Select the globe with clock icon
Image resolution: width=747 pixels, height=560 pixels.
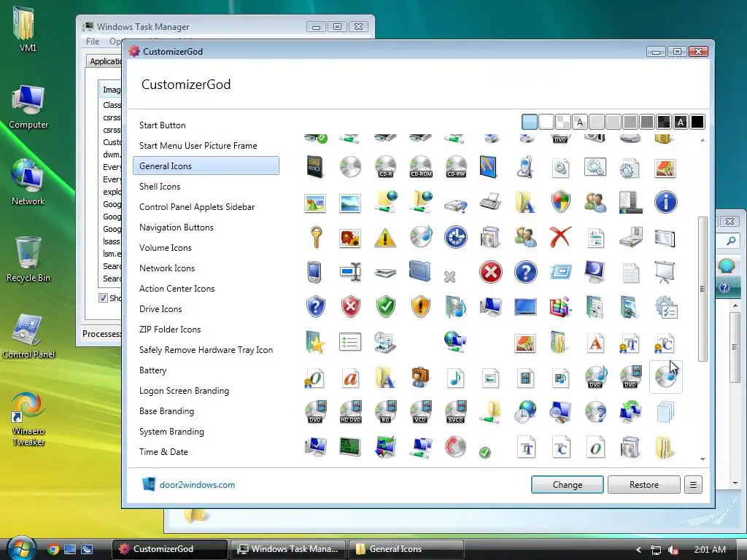[x=525, y=412]
